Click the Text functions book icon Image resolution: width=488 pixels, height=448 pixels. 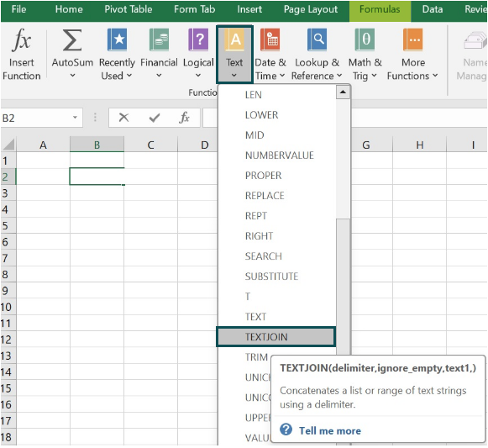234,40
